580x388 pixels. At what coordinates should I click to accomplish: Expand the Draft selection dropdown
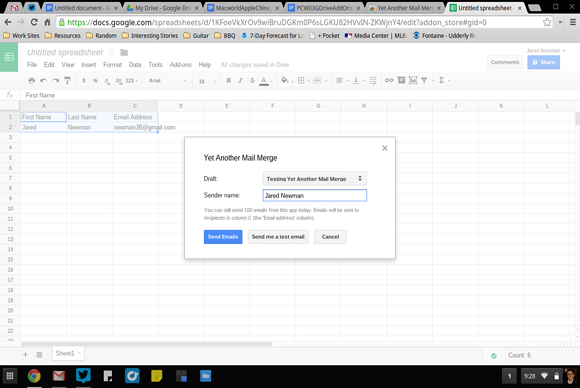click(x=314, y=179)
